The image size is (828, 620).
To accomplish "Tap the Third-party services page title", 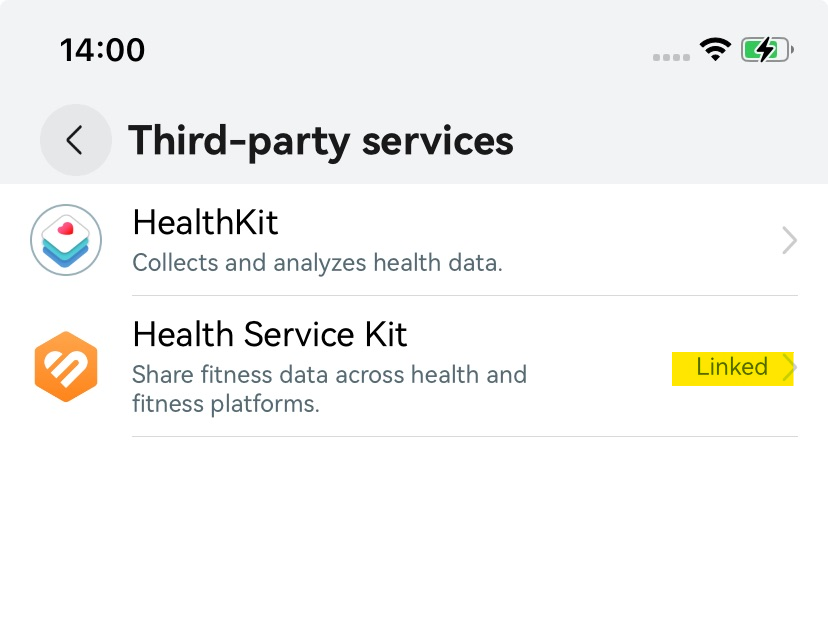I will [320, 141].
